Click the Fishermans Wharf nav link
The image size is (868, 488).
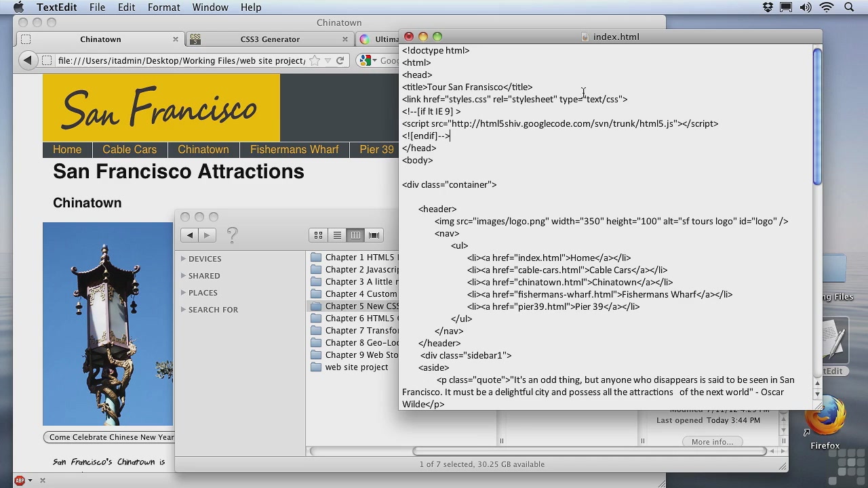(x=294, y=150)
